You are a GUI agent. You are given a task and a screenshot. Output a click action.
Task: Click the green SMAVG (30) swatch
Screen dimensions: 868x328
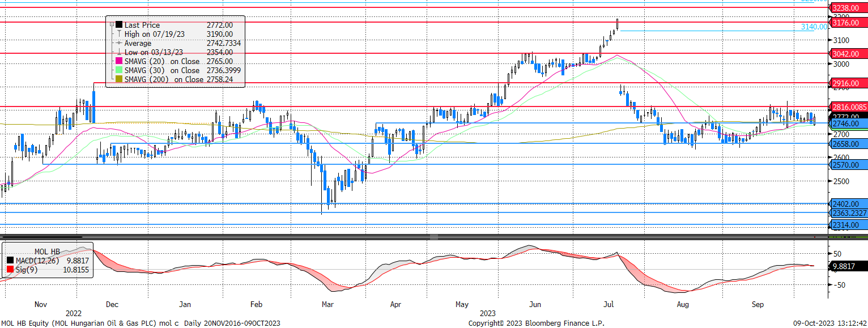(x=119, y=70)
